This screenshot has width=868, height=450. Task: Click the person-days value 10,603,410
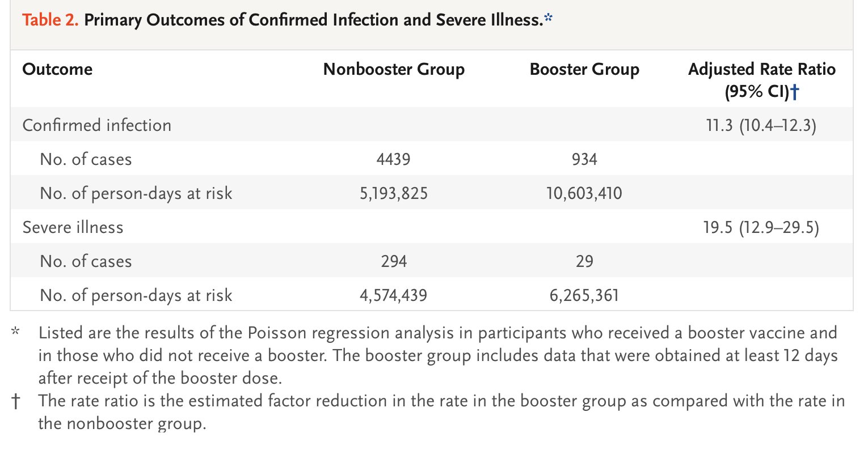(x=584, y=193)
